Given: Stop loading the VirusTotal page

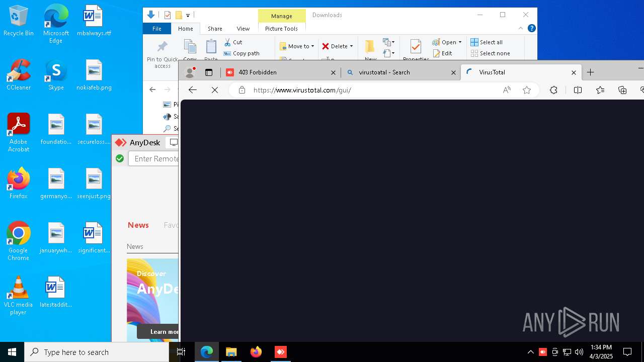Looking at the screenshot, I should click(215, 90).
